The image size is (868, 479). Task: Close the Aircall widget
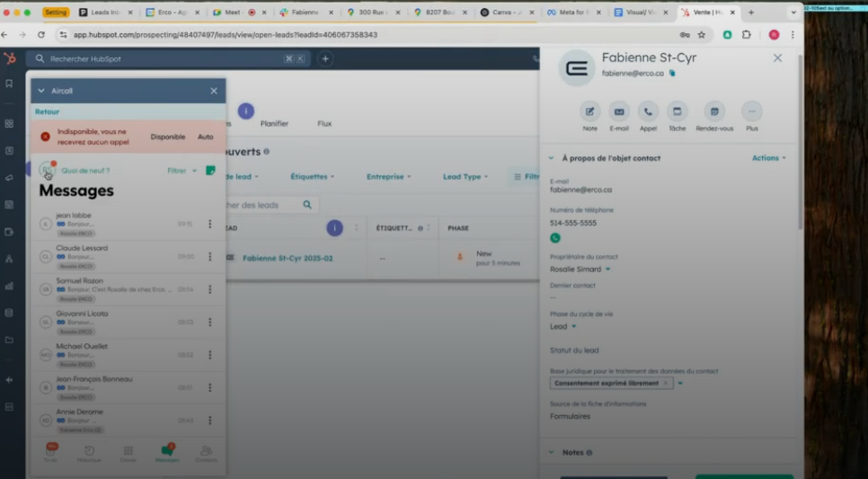pos(214,91)
